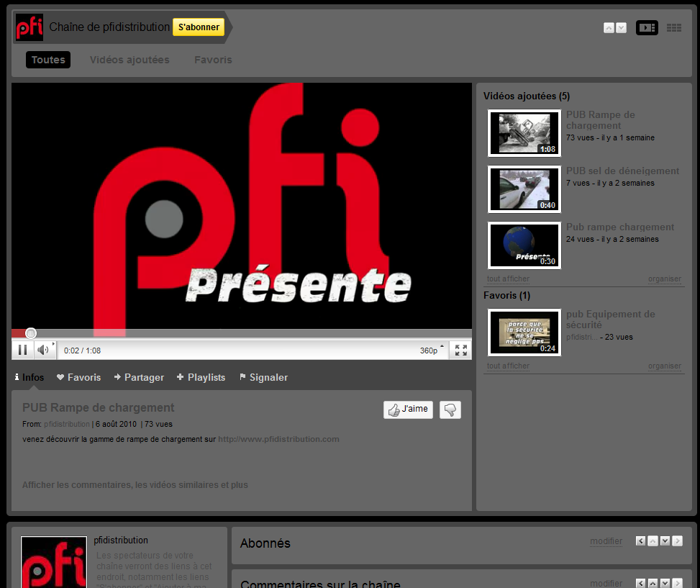700x588 pixels.
Task: Move Commentaires sur la chaîne module left
Action: [x=640, y=583]
